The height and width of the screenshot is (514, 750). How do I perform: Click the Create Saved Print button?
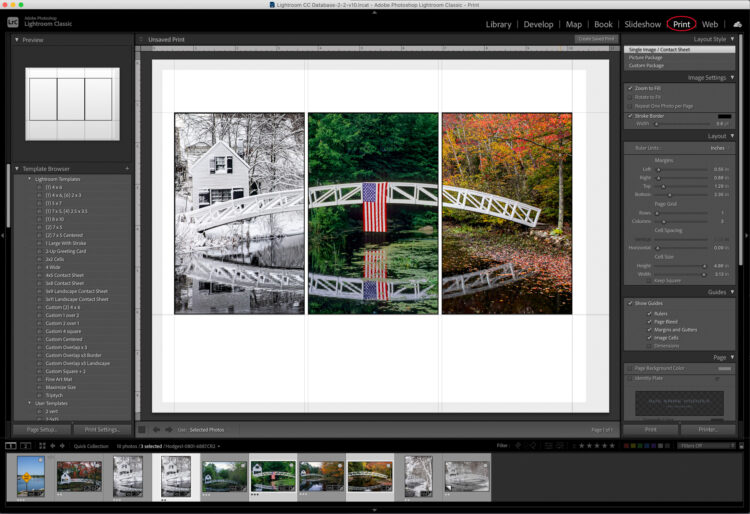(x=596, y=39)
